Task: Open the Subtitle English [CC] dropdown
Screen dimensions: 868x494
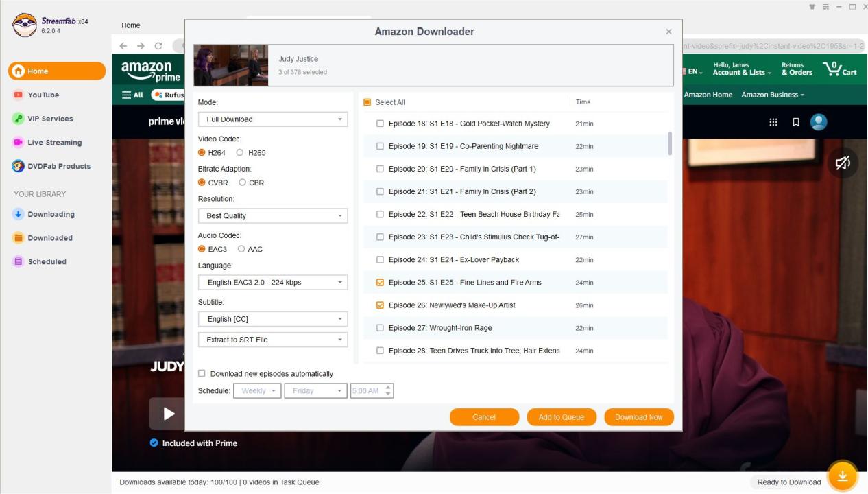Action: (273, 319)
